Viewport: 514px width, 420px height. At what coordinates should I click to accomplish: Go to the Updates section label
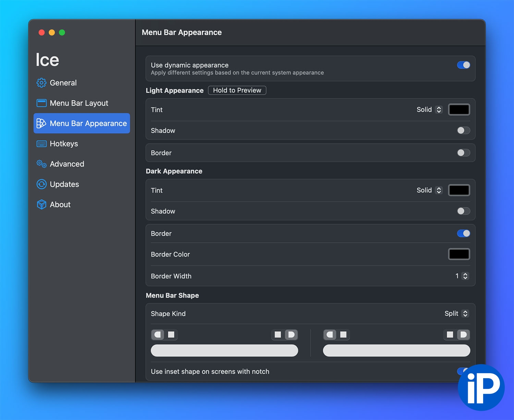tap(64, 184)
